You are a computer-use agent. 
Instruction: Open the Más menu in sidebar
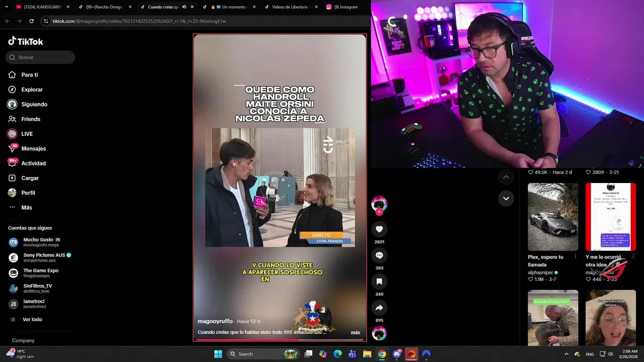coord(26,207)
